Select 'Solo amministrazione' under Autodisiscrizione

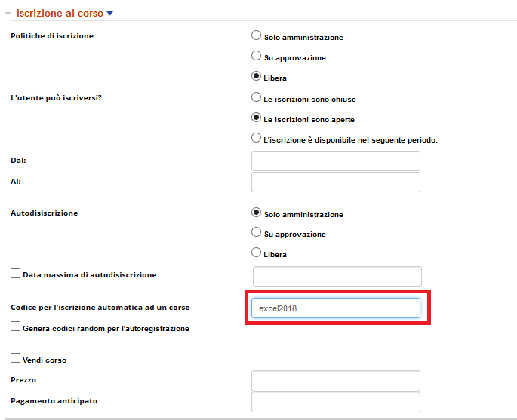(x=256, y=213)
